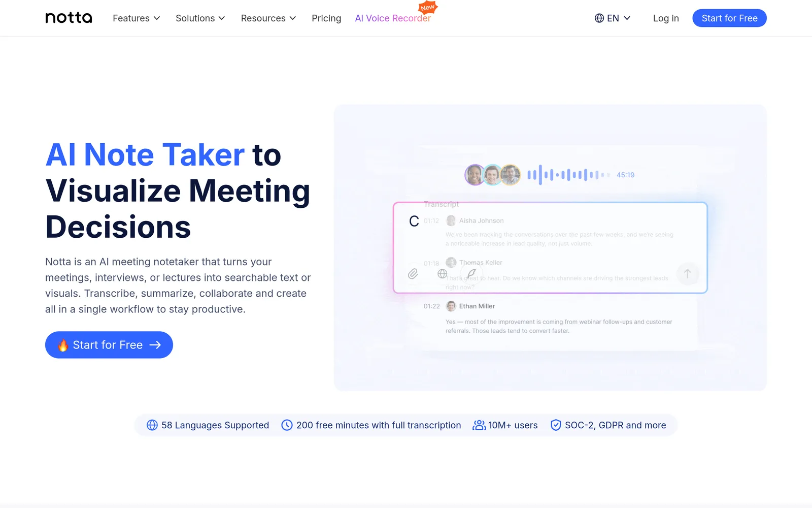Click Ethan Miller's name in transcript
The image size is (812, 508).
click(x=477, y=306)
